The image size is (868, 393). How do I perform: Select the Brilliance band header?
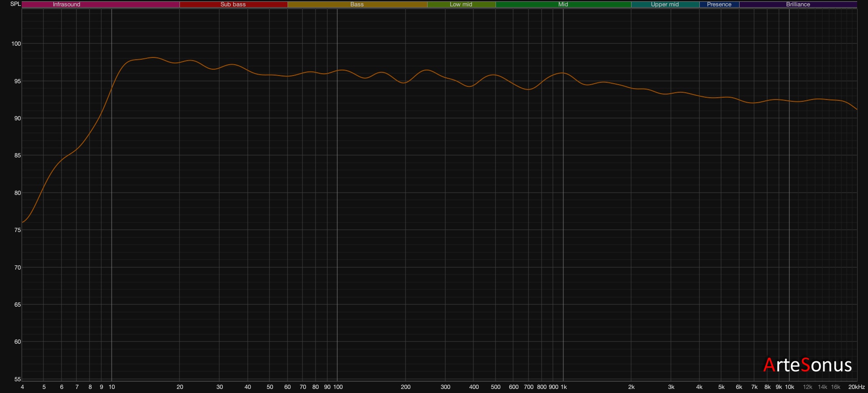click(x=798, y=5)
